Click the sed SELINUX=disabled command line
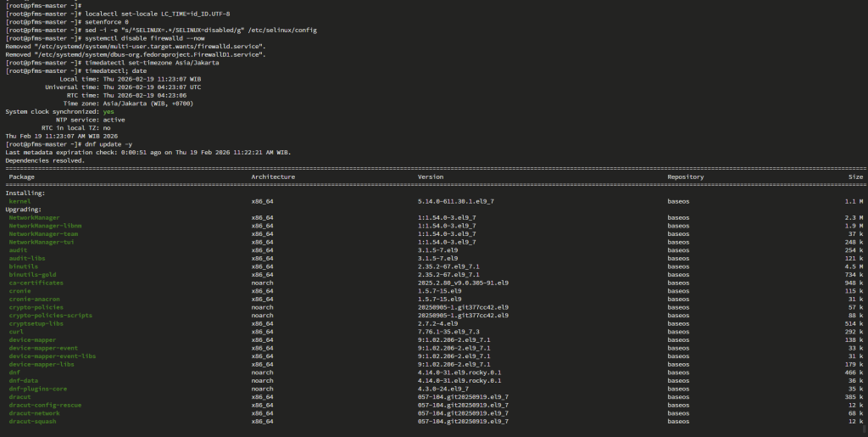The height and width of the screenshot is (437, 868). [x=161, y=30]
